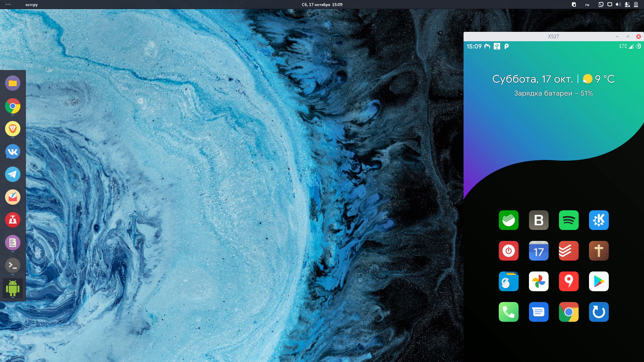
Task: Minimize the X527 scrcpy window
Action: 617,36
